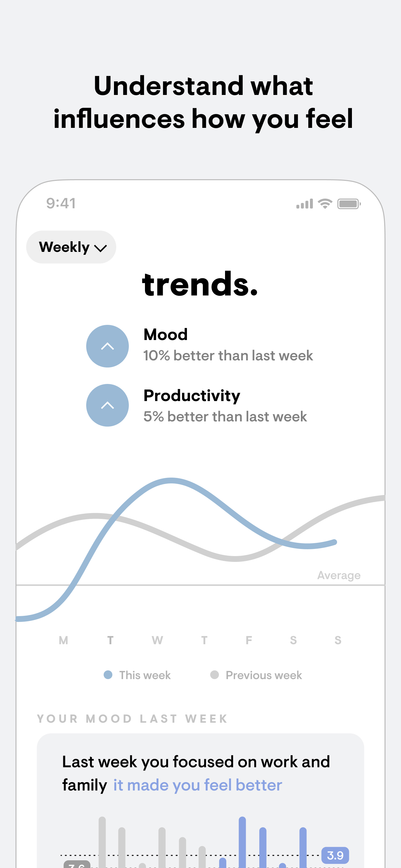Toggle the This week legend label

(145, 675)
